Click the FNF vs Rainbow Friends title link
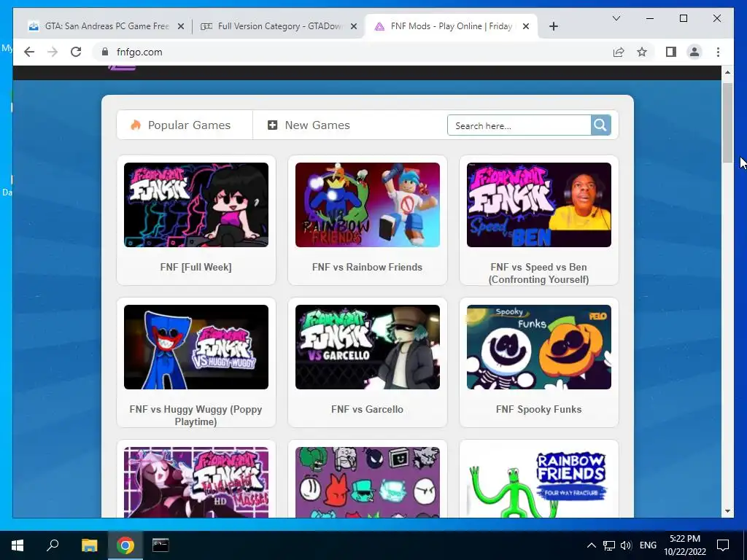Screen dimensions: 747x560 [368, 267]
